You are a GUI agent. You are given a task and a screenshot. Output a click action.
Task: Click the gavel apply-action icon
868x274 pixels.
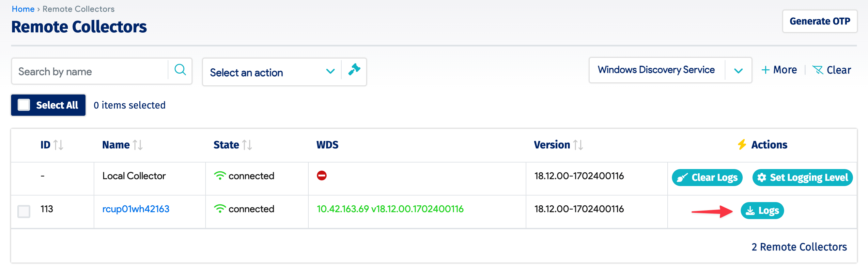coord(354,70)
